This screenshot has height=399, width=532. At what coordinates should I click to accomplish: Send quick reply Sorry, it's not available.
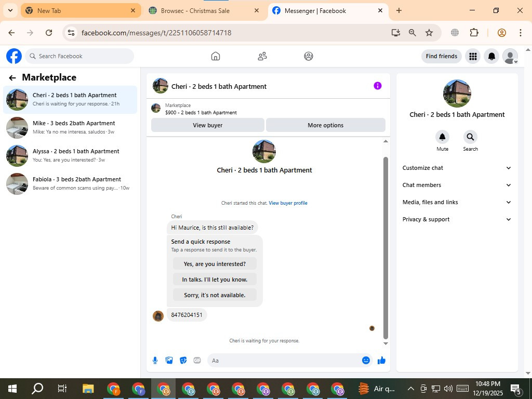pos(215,295)
